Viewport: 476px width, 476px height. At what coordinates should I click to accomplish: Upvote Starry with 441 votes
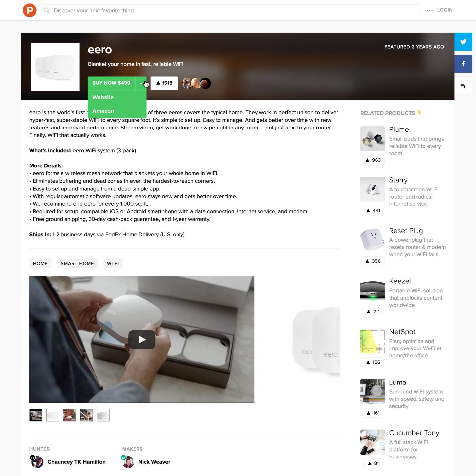pyautogui.click(x=373, y=210)
